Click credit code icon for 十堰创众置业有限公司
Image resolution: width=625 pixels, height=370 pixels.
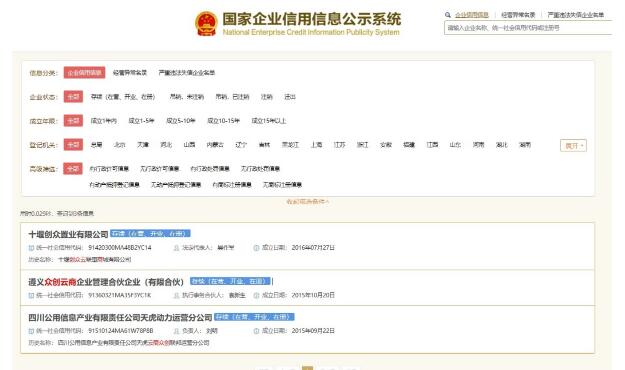[31, 248]
